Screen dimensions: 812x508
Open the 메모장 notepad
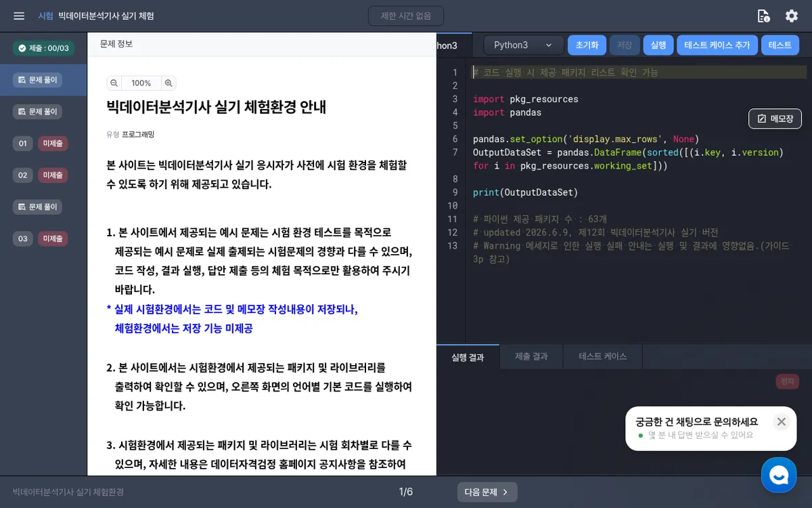point(775,119)
